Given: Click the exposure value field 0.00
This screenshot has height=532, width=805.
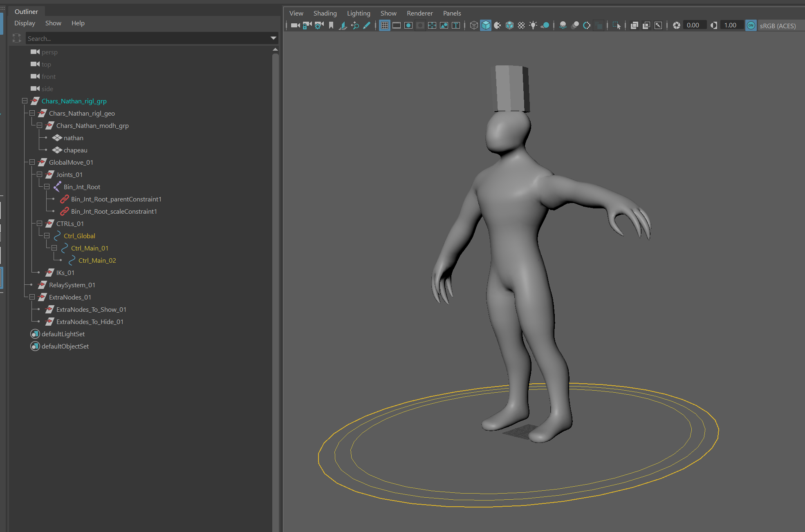Looking at the screenshot, I should (695, 25).
